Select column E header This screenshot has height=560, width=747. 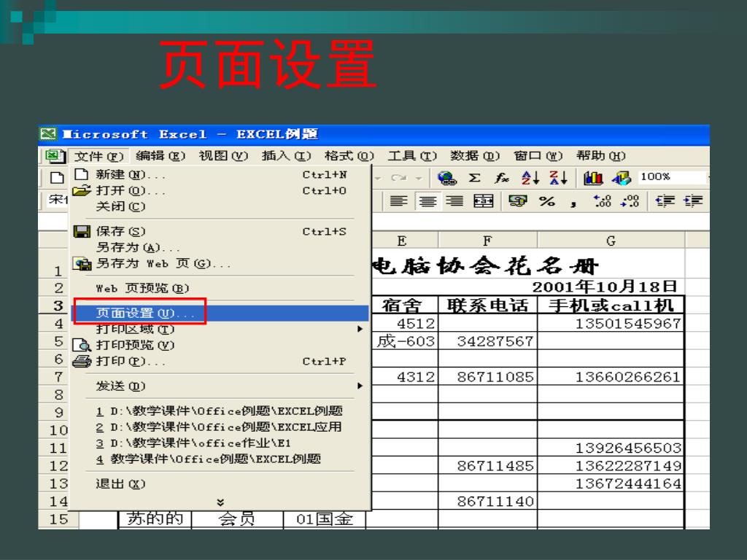coord(403,241)
